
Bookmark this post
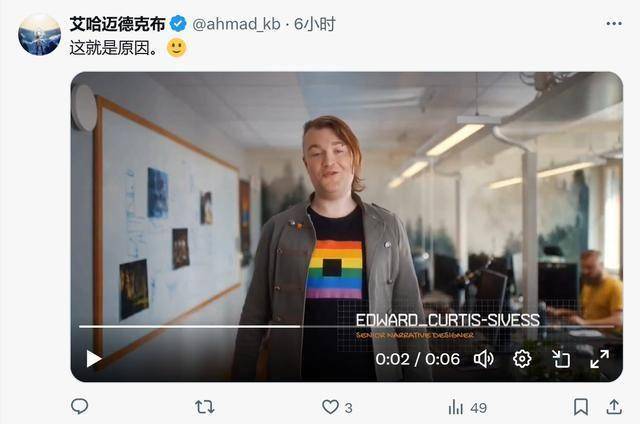coord(581,407)
